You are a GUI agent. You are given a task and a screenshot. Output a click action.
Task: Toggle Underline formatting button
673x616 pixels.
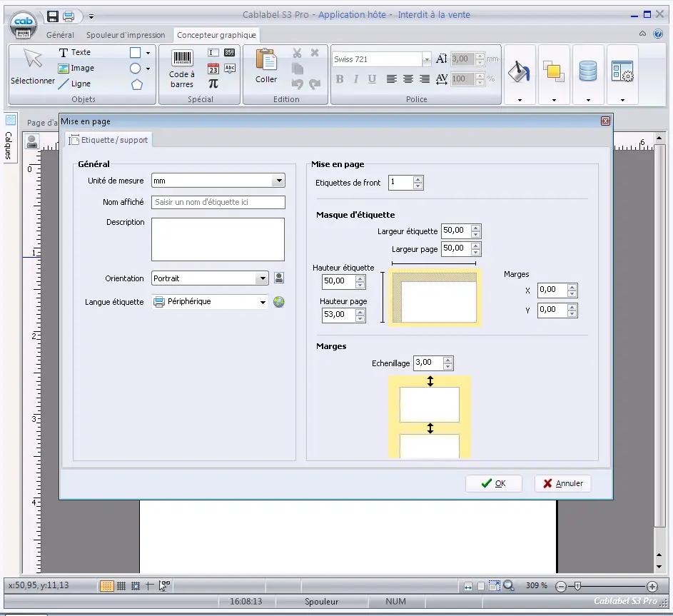click(x=372, y=79)
